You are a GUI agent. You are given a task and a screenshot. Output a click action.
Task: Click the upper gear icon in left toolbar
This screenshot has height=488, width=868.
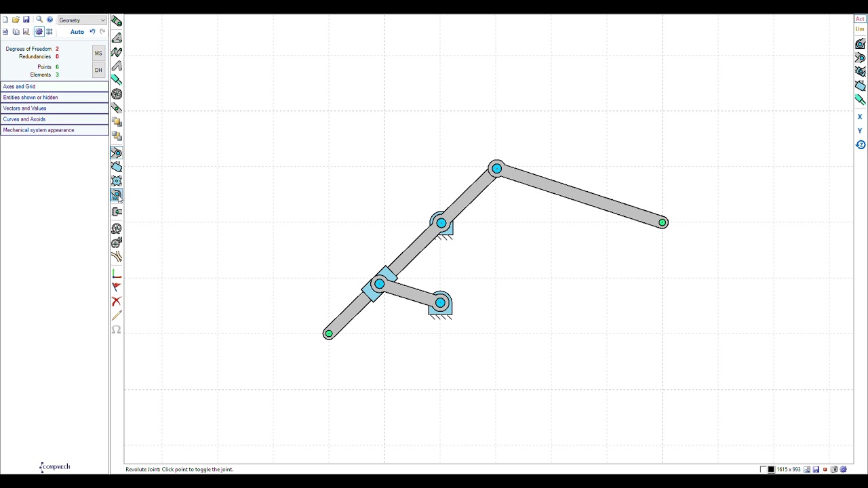tap(117, 228)
